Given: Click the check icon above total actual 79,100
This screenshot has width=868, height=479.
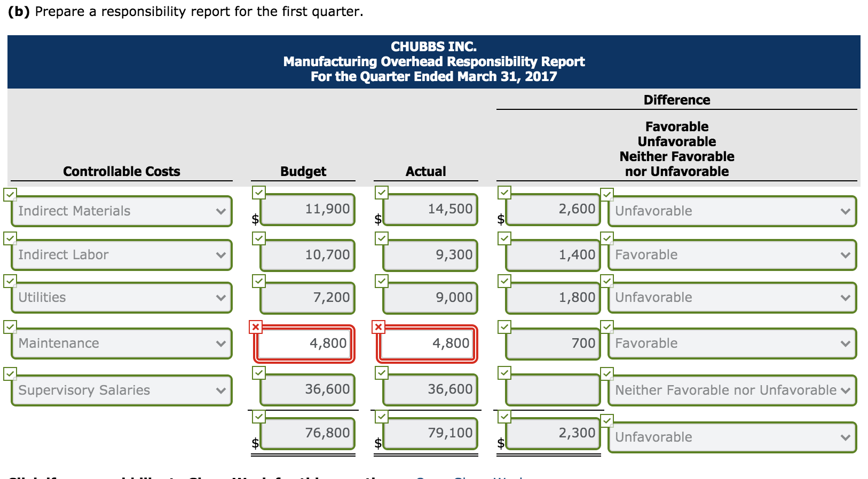Looking at the screenshot, I should pyautogui.click(x=382, y=417).
